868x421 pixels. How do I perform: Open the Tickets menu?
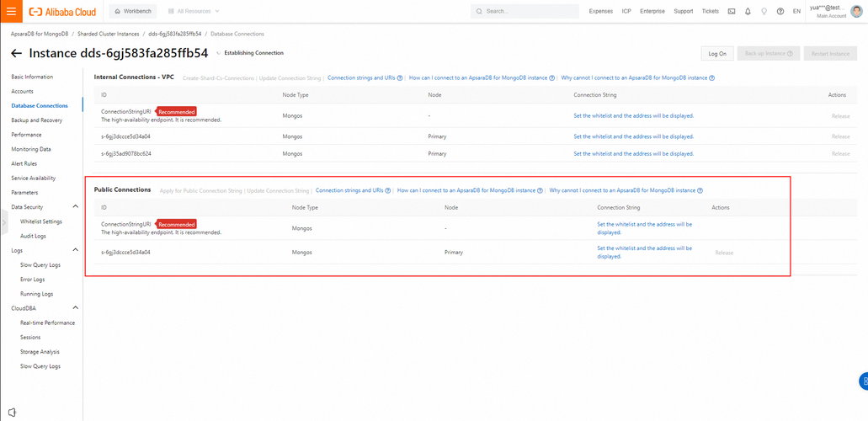tap(711, 11)
